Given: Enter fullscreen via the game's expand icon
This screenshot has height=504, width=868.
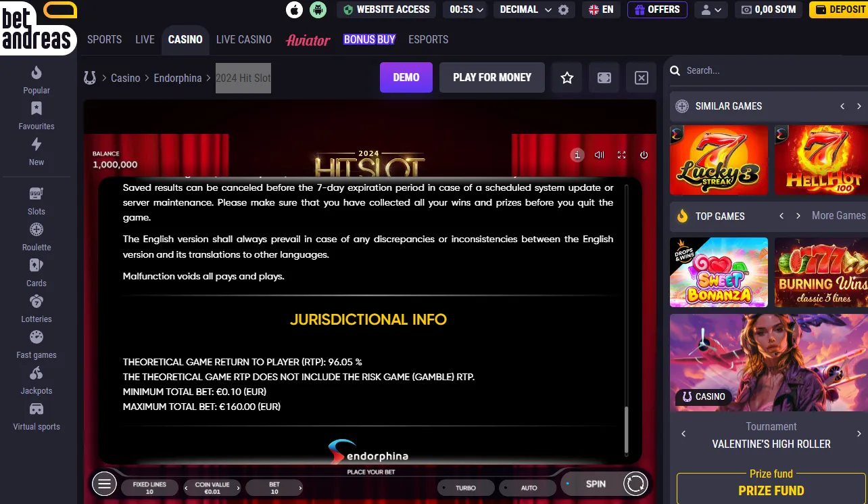Looking at the screenshot, I should [x=621, y=155].
